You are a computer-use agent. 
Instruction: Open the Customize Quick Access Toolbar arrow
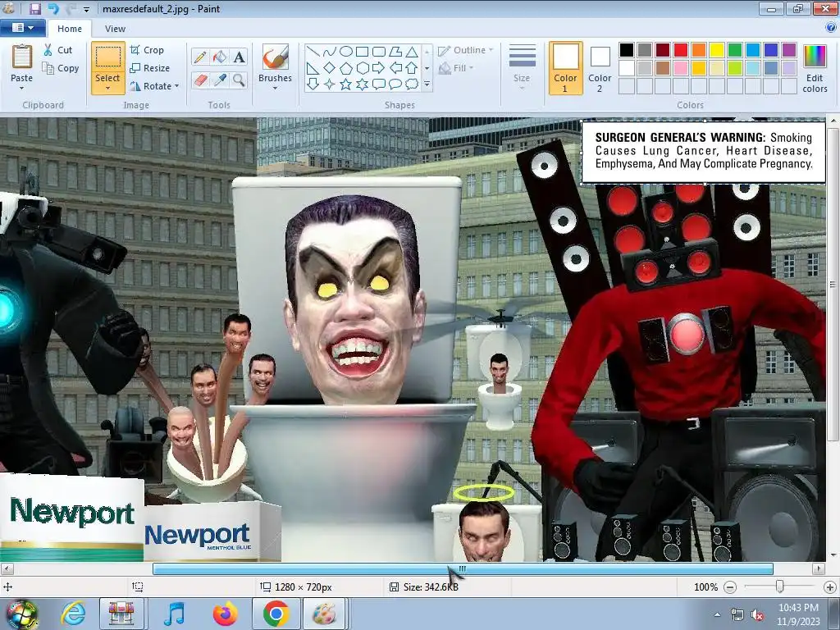point(86,10)
